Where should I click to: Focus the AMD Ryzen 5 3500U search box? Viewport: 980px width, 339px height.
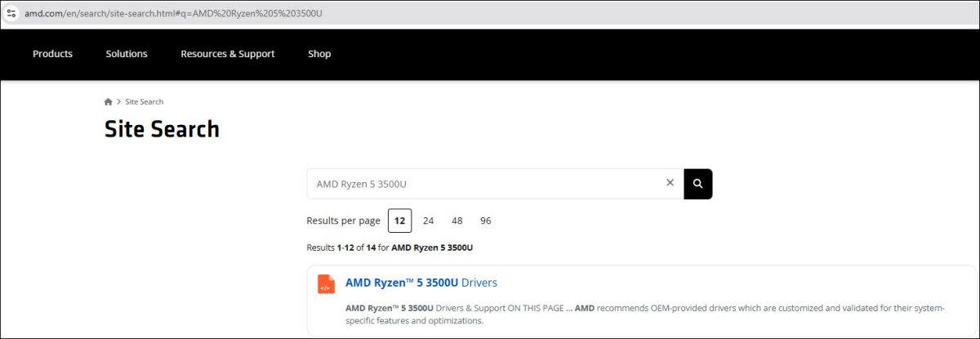(x=482, y=184)
